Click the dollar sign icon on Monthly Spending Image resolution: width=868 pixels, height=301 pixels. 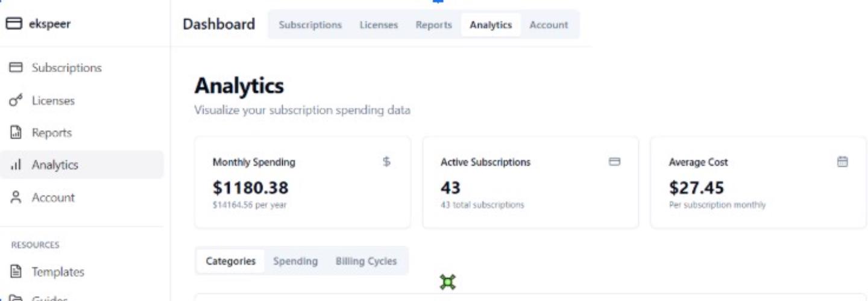tap(386, 162)
